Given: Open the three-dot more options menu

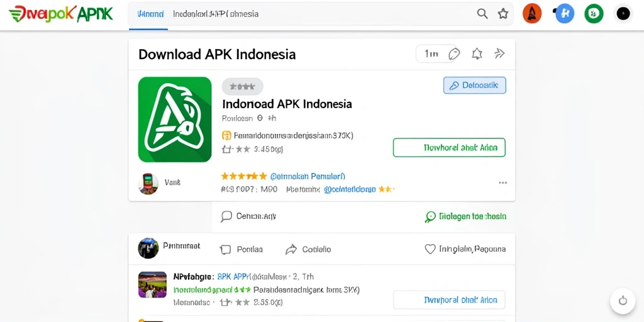Looking at the screenshot, I should pos(502,183).
